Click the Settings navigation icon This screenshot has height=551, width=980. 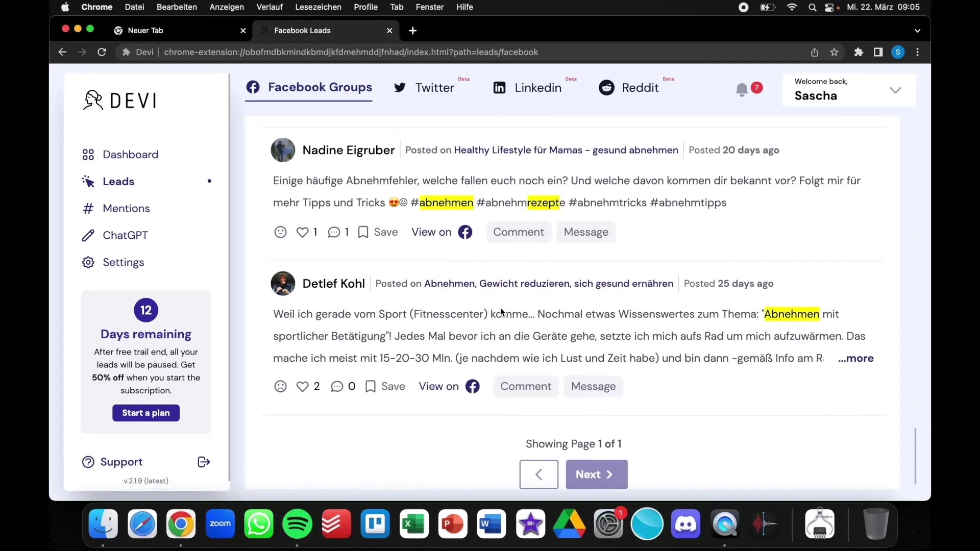click(88, 262)
